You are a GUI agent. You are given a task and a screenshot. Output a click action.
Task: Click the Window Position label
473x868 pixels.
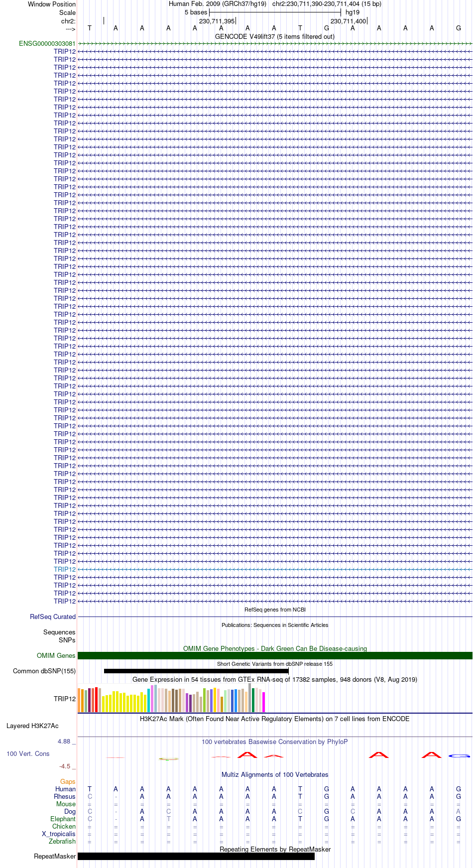pos(52,4)
